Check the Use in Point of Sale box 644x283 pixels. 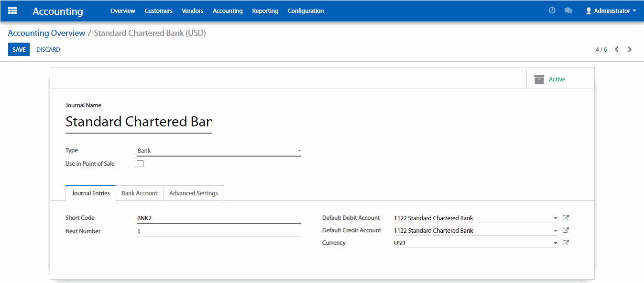click(x=140, y=164)
